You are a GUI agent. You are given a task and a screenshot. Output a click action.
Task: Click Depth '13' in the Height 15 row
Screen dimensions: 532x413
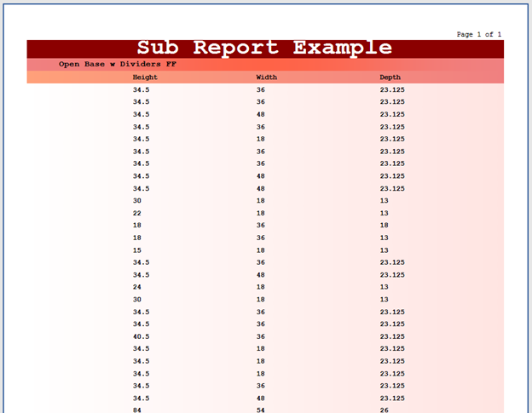[x=384, y=250]
